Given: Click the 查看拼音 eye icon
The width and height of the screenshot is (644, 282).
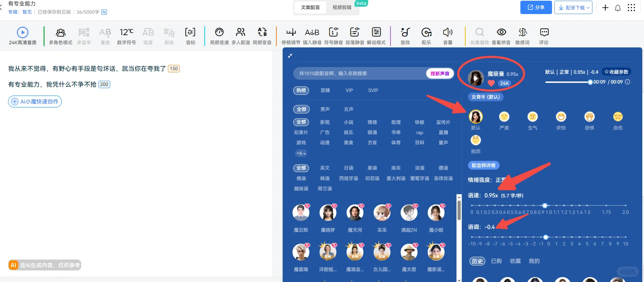Looking at the screenshot, I should pos(501,32).
